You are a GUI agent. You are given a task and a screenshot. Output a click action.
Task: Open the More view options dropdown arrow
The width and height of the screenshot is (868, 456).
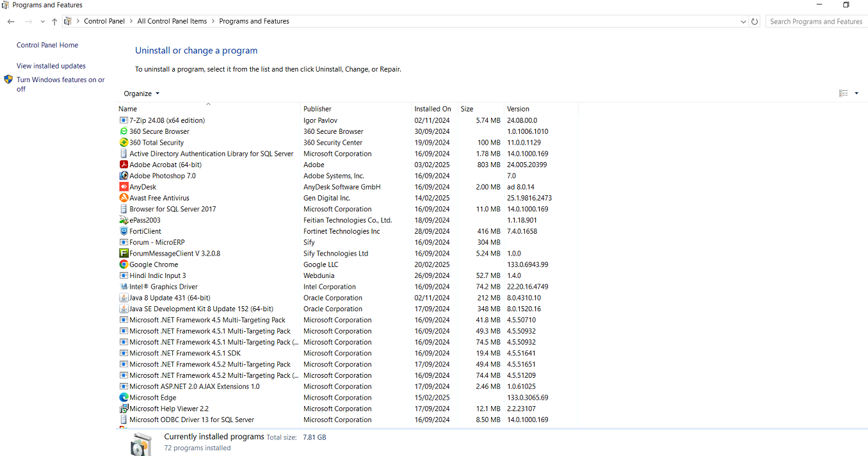[x=856, y=94]
